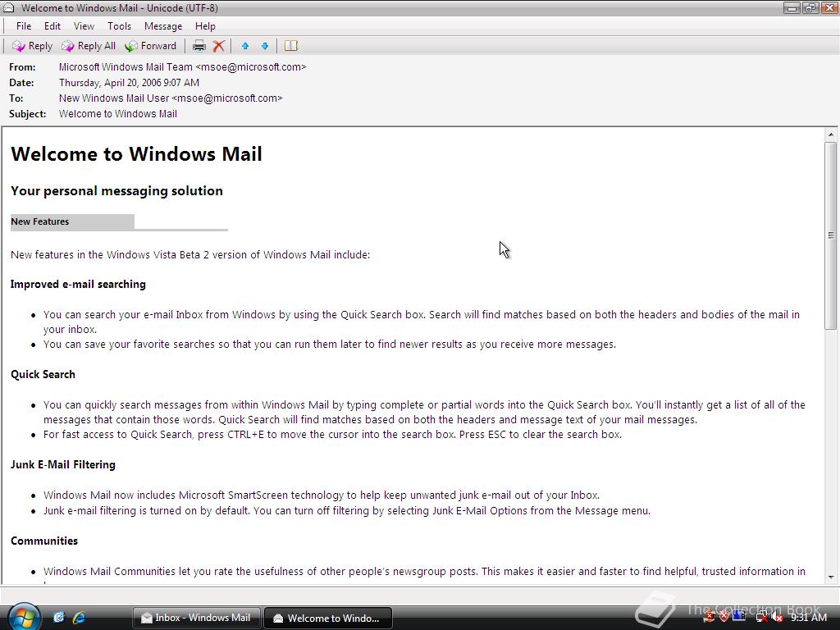The width and height of the screenshot is (840, 630).
Task: Click the envelope icon in title bar
Action: point(8,7)
